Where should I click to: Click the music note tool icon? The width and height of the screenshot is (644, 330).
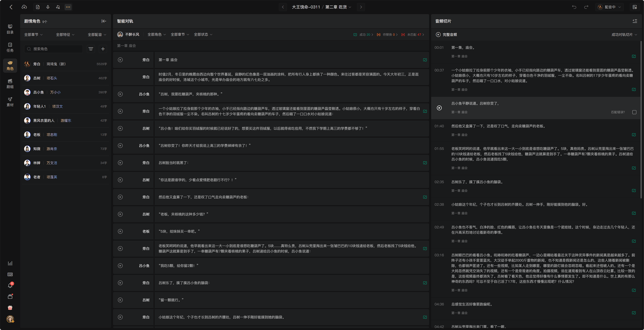tap(58, 7)
